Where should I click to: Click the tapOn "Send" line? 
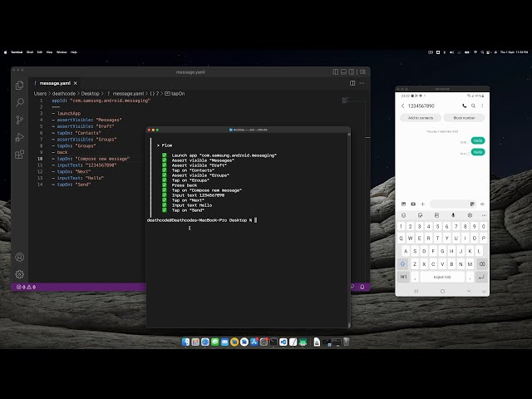point(71,185)
